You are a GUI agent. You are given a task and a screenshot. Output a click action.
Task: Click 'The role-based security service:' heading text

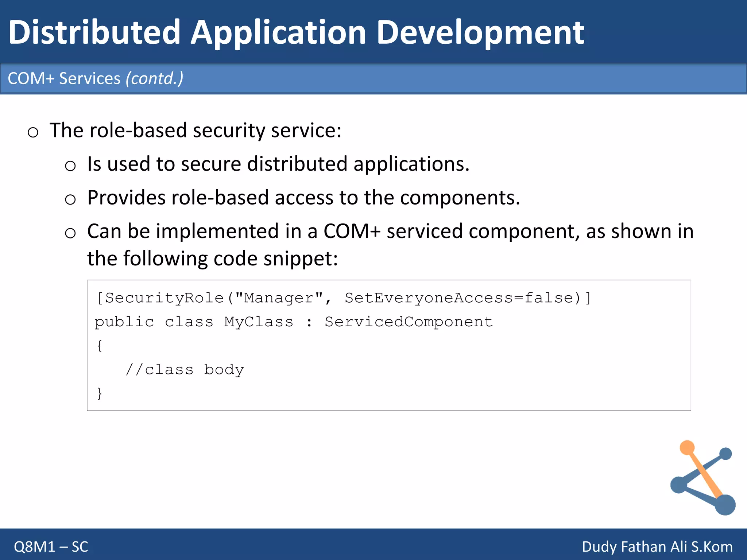click(x=196, y=130)
